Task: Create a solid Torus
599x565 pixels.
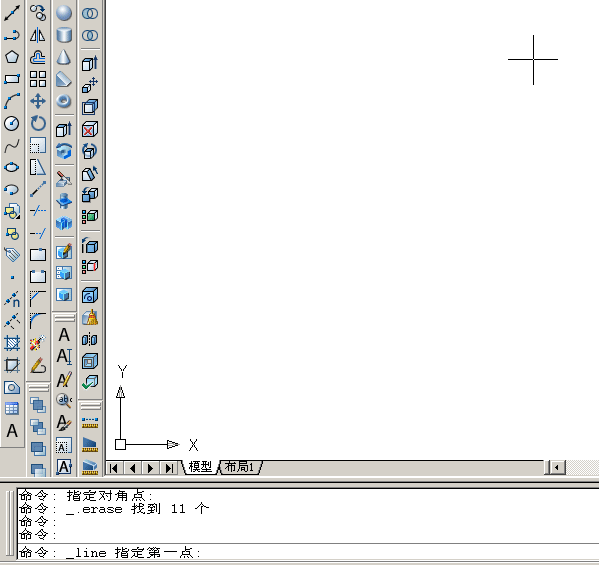Action: (64, 101)
